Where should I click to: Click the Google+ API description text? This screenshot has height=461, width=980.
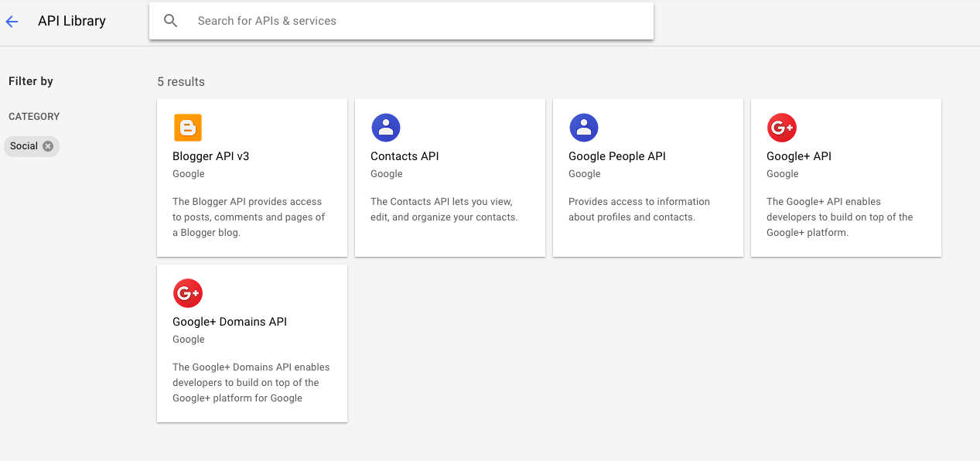(x=840, y=217)
